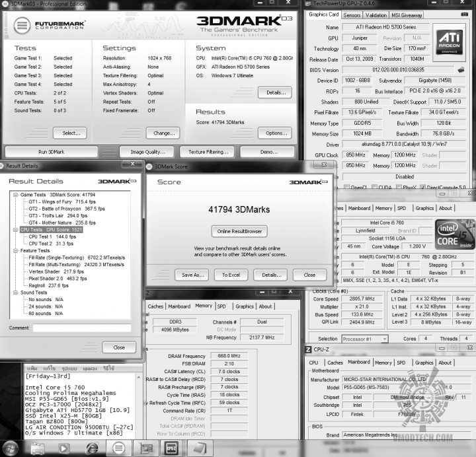Collapse the Sound Tests tree node
This screenshot has width=476, height=457.
[x=15, y=293]
